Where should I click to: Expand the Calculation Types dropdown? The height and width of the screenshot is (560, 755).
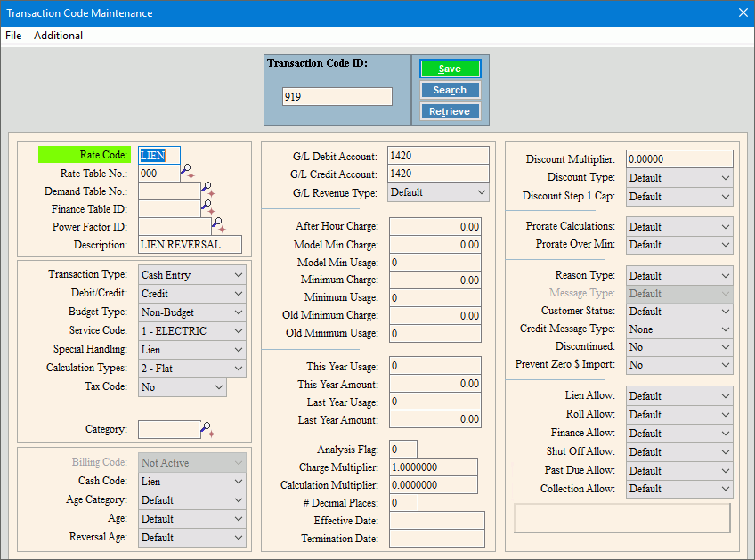click(x=192, y=369)
